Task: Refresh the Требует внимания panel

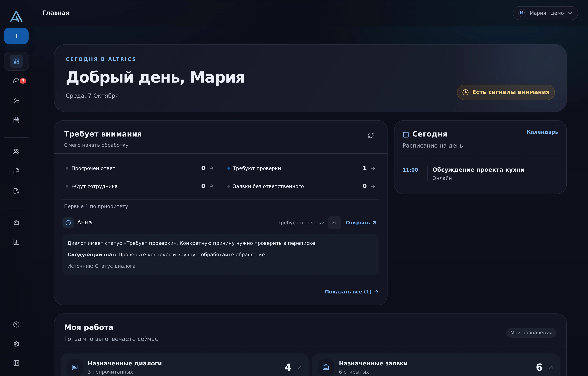Action: click(371, 135)
